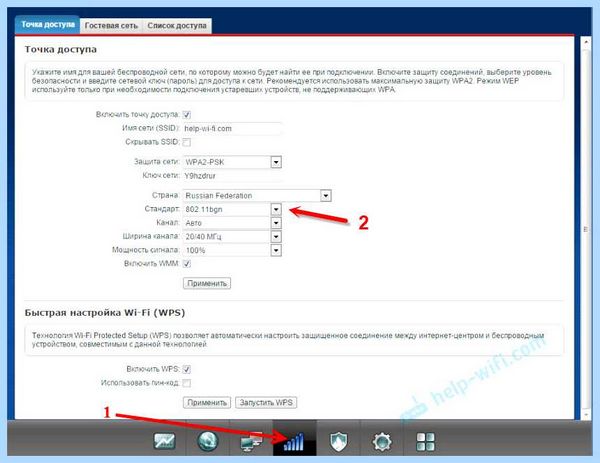This screenshot has height=463, width=600.
Task: Click the scrollbar up arrow
Action: coord(585,42)
